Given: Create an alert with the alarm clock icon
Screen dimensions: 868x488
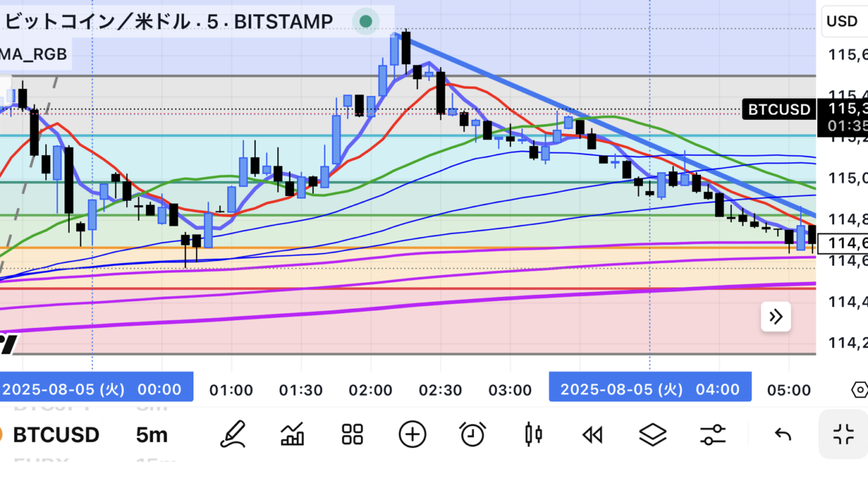Looking at the screenshot, I should [472, 434].
